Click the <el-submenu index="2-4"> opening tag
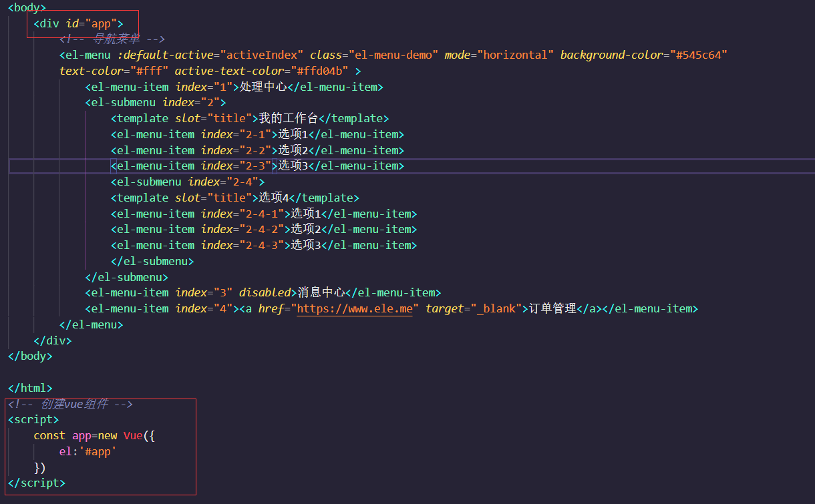Image resolution: width=815 pixels, height=504 pixels. click(x=188, y=182)
